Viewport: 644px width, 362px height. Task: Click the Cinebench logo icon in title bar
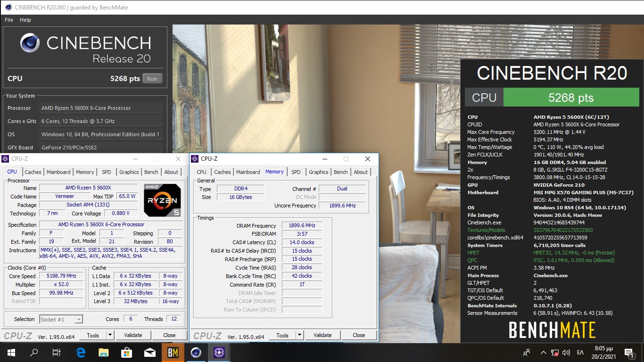tap(8, 7)
